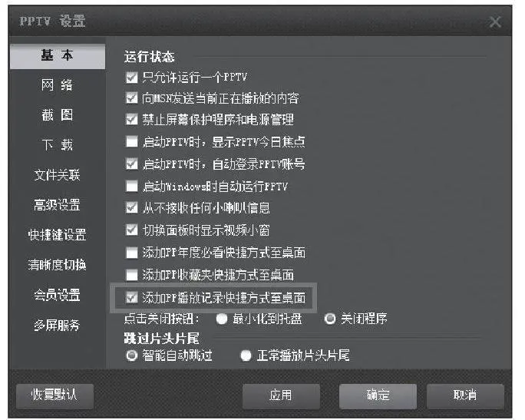Open 快捷键设置 tab
Screen dimensions: 525x420
click(58, 235)
